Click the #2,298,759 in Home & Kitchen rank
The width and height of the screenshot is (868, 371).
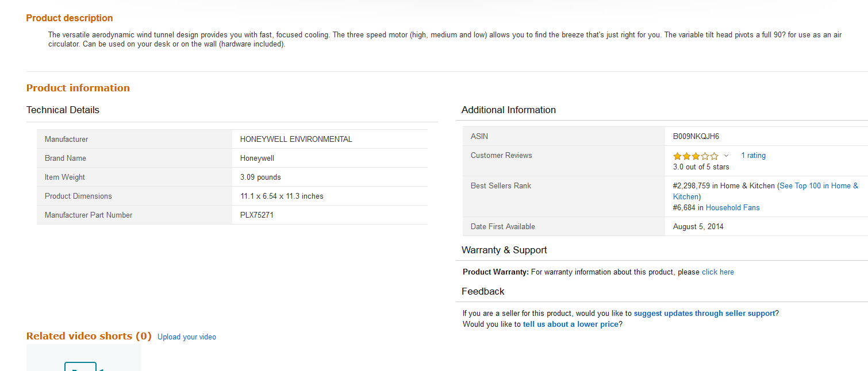point(724,186)
